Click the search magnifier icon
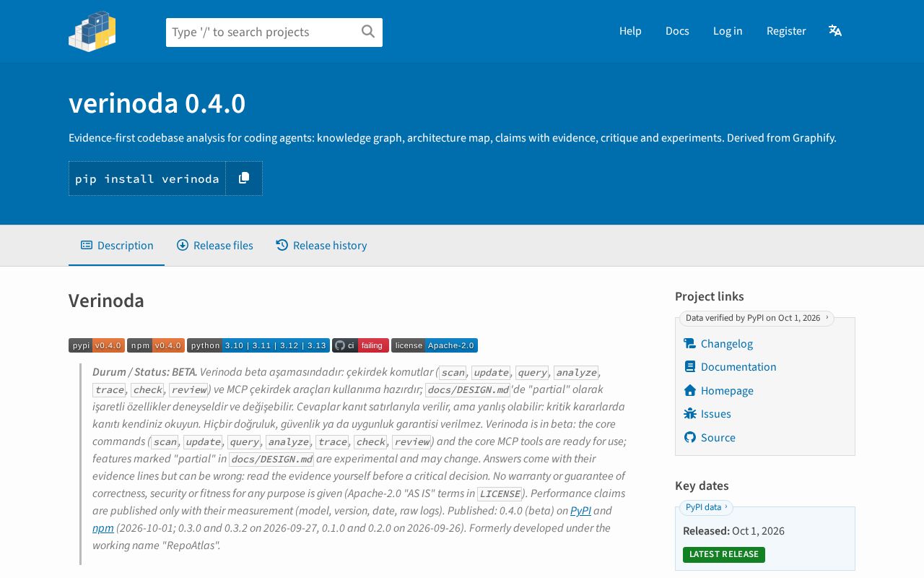The height and width of the screenshot is (578, 924). click(x=368, y=32)
